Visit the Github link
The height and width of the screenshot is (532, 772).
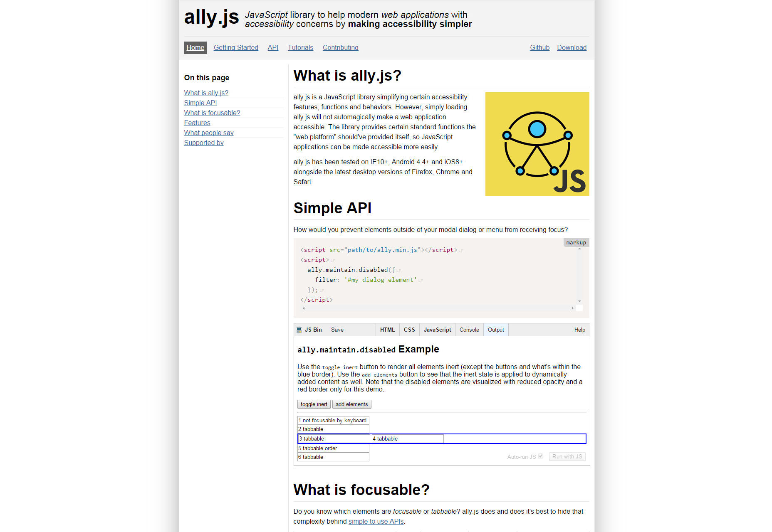(x=539, y=48)
